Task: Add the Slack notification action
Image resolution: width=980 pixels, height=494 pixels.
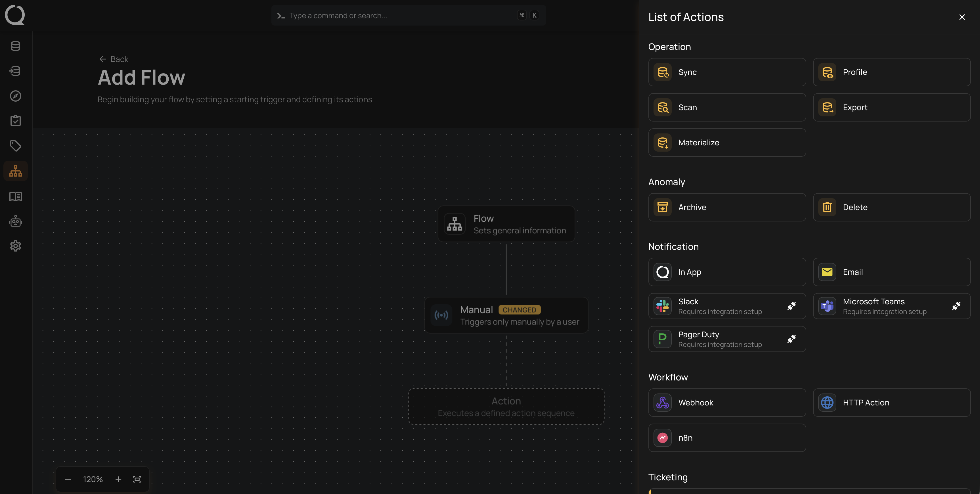Action: coord(727,306)
